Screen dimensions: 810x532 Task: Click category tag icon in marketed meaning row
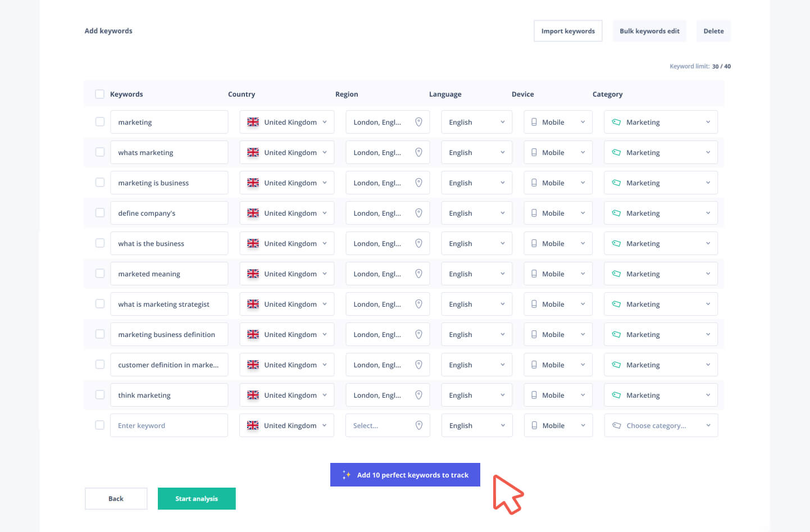[x=616, y=274]
